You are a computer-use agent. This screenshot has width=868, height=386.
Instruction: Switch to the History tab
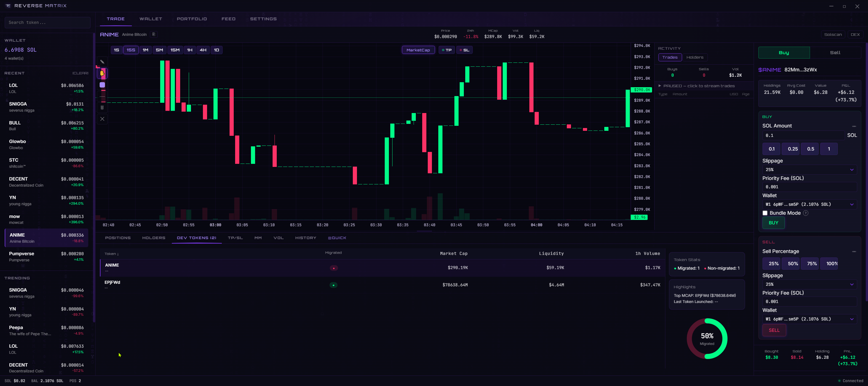pos(306,238)
